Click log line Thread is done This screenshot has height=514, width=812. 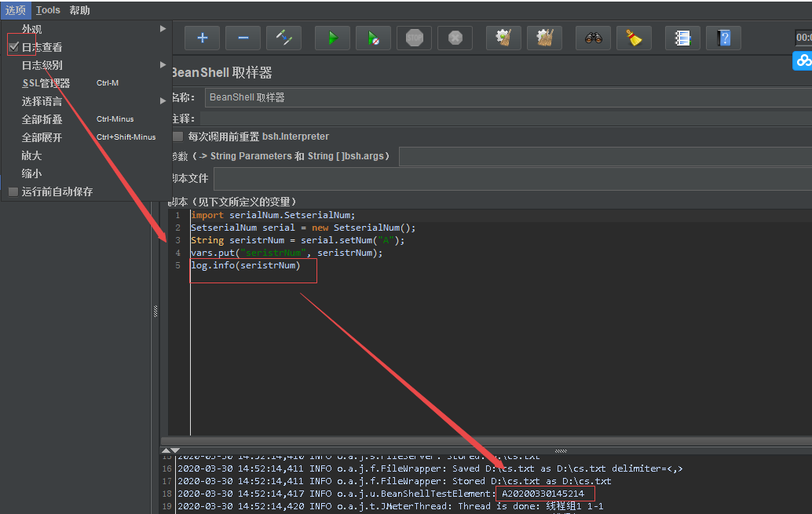[390, 506]
